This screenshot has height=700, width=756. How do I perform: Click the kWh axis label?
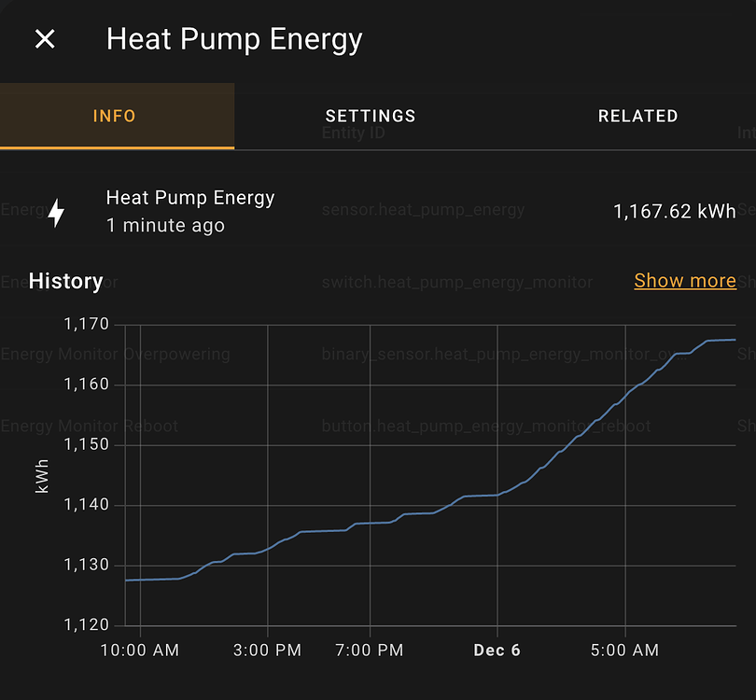[41, 477]
